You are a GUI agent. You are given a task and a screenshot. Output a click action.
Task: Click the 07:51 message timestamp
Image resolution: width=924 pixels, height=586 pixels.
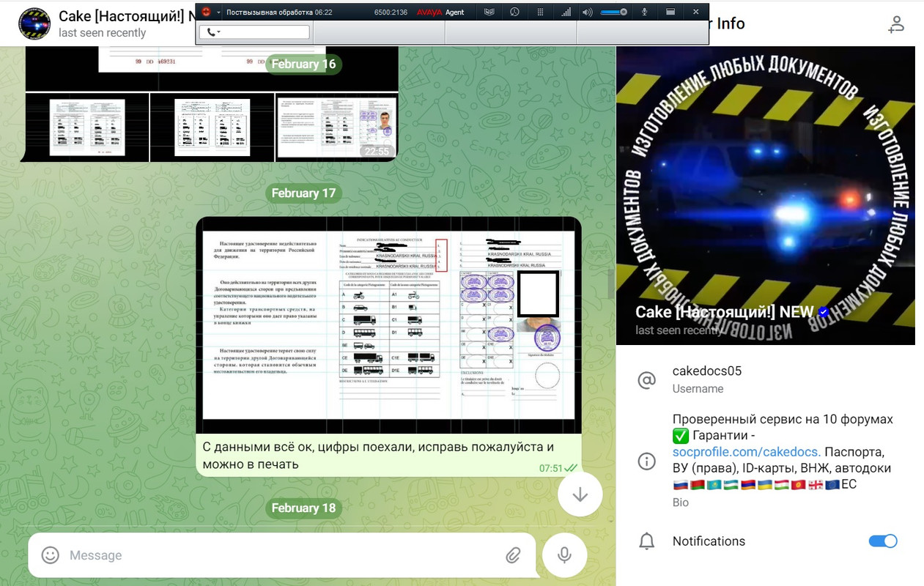[x=551, y=468]
